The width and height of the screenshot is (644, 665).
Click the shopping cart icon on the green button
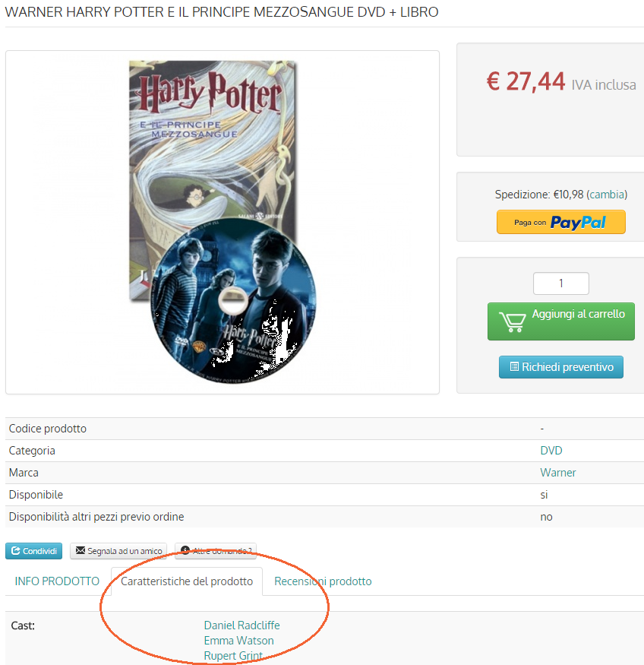coord(512,322)
